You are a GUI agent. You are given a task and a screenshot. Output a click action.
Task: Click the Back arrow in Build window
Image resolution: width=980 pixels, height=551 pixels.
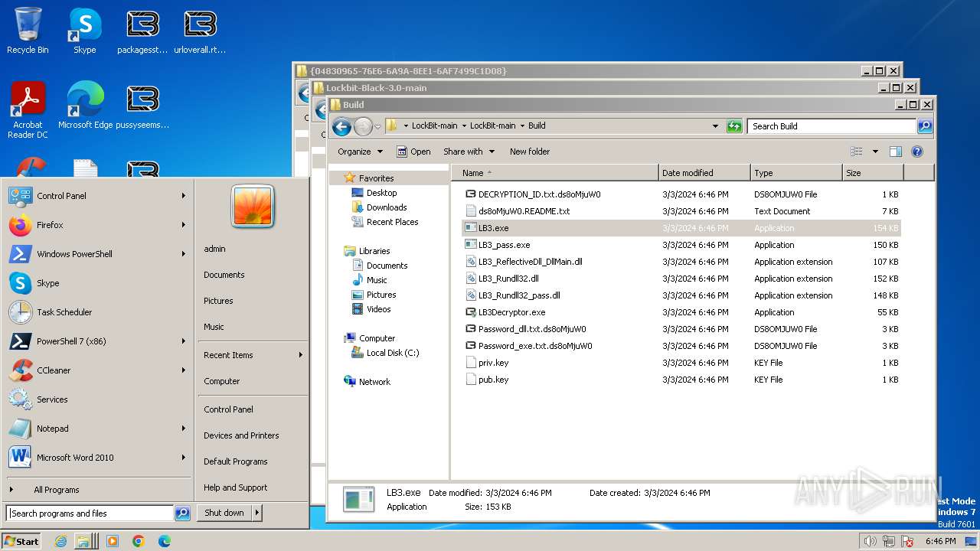(342, 126)
